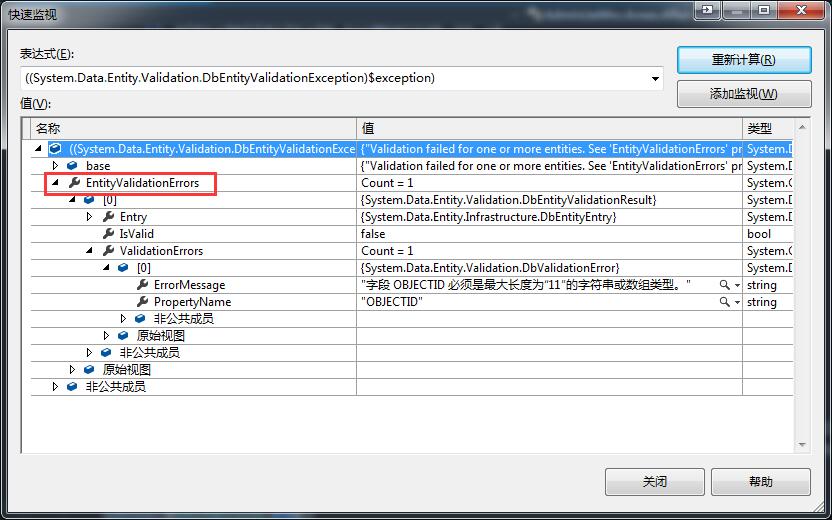Screen dimensions: 832x520
Task: Click the 名称 column header
Action: 194,128
